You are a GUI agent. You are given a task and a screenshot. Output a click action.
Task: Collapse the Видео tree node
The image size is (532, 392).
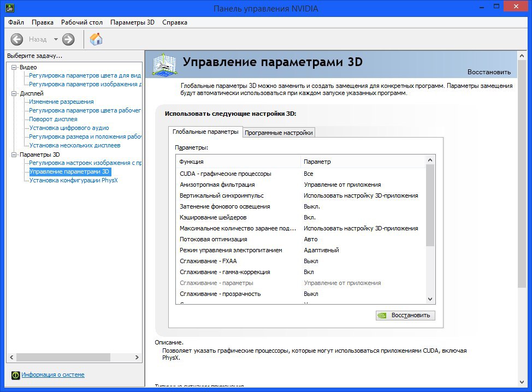[x=14, y=67]
